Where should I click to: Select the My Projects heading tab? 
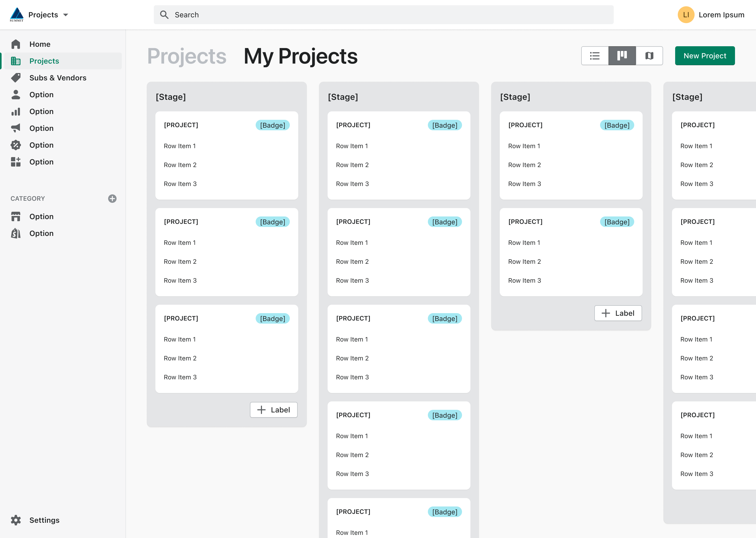pyautogui.click(x=300, y=56)
